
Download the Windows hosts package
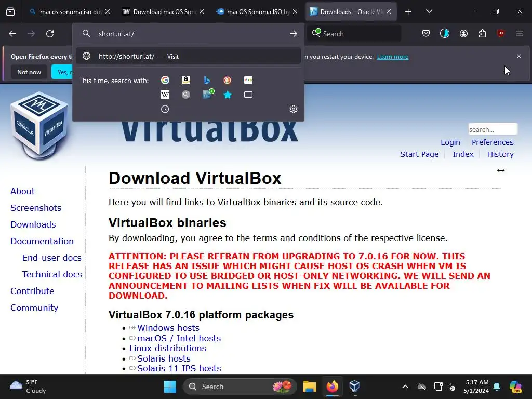point(168,328)
